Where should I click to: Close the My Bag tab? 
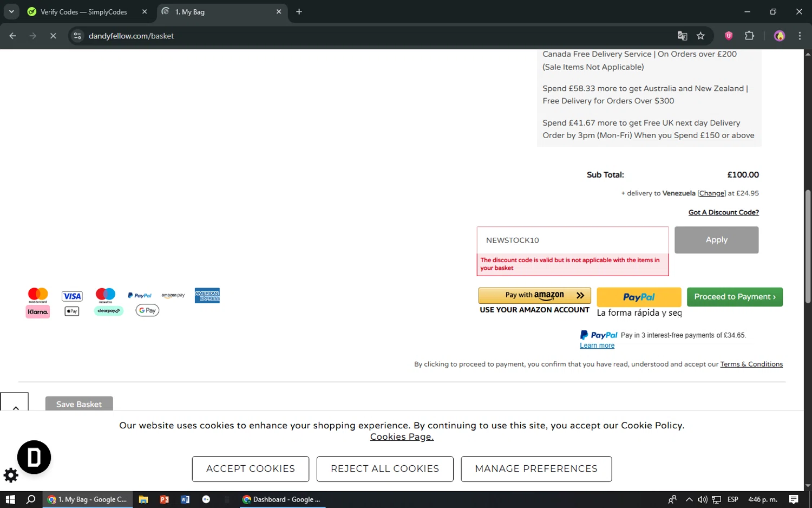click(279, 11)
